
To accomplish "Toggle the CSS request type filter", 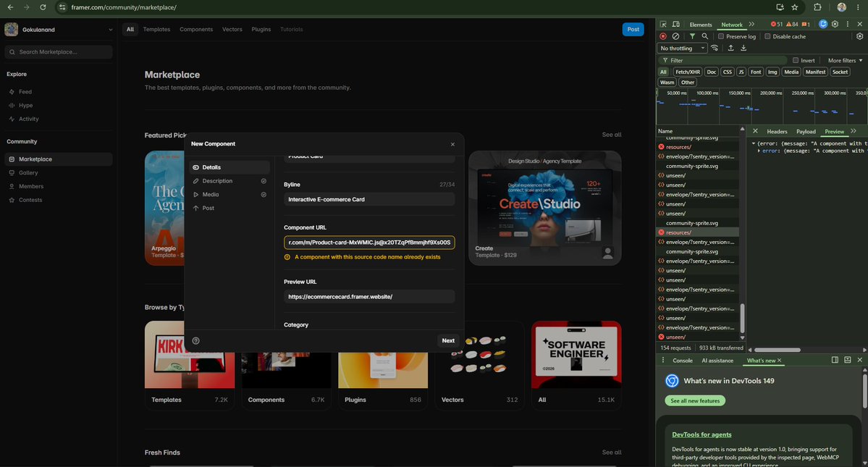I will 728,72.
